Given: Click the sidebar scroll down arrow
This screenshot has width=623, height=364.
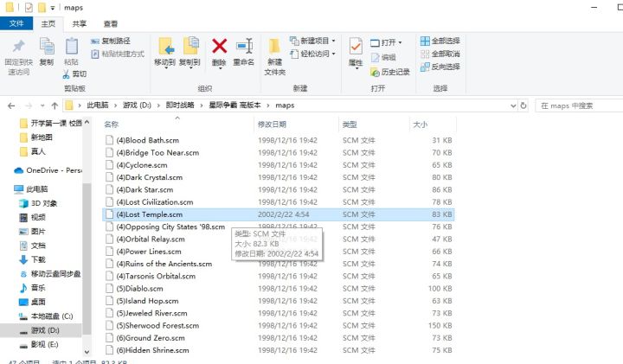Looking at the screenshot, I should pos(87,352).
